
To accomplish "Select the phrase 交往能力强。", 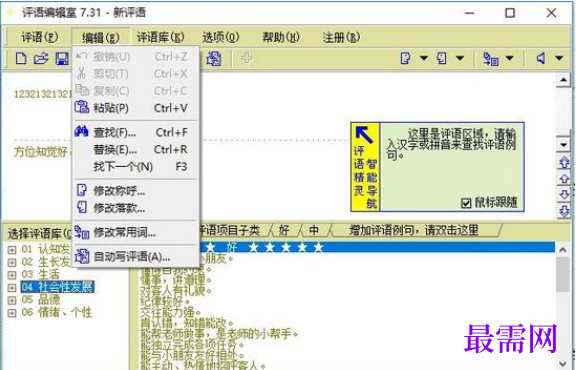I will (171, 312).
